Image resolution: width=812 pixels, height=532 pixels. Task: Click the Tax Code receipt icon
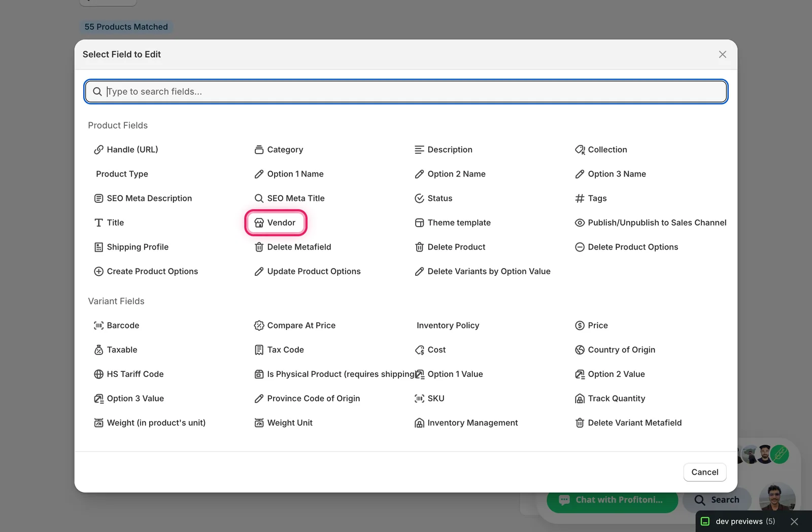click(259, 350)
